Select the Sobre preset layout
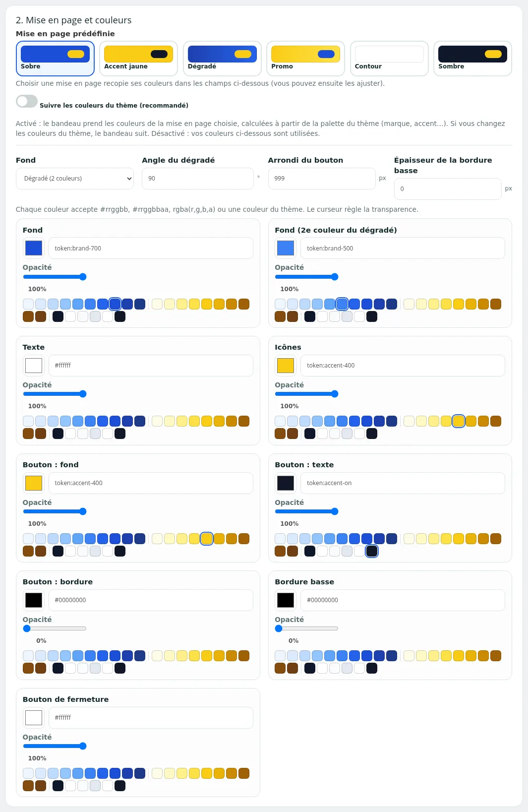 tap(55, 59)
